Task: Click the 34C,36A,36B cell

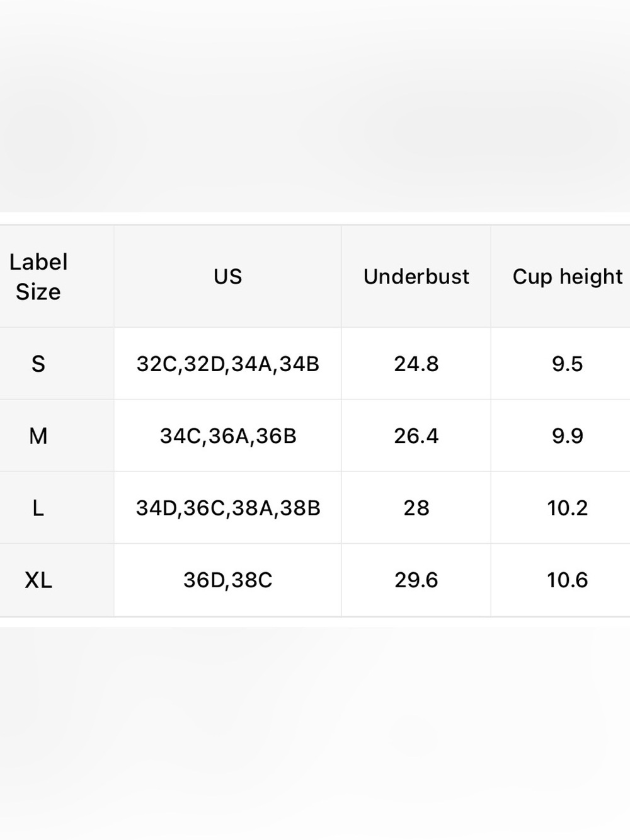Action: [x=227, y=435]
